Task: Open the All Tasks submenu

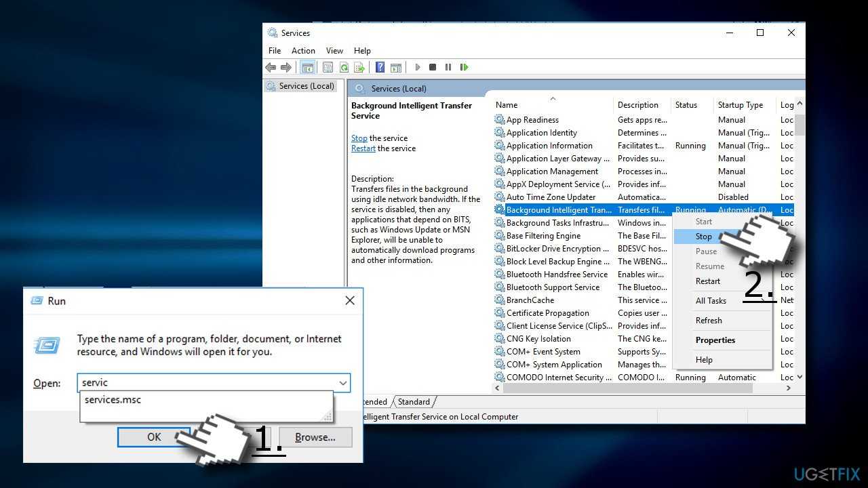Action: click(x=711, y=301)
